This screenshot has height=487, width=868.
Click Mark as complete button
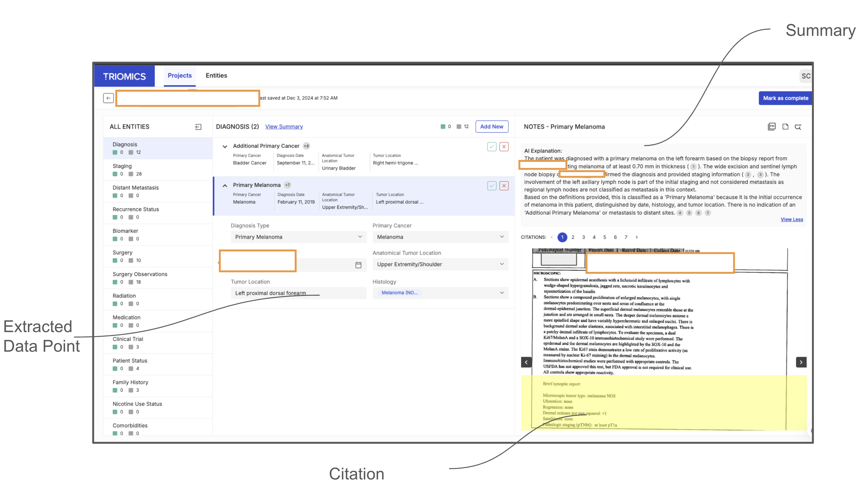785,98
